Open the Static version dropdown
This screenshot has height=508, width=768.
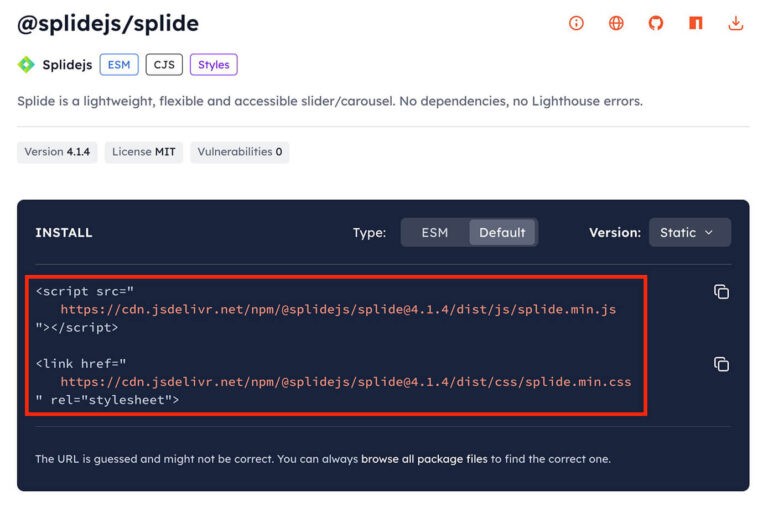pyautogui.click(x=689, y=232)
